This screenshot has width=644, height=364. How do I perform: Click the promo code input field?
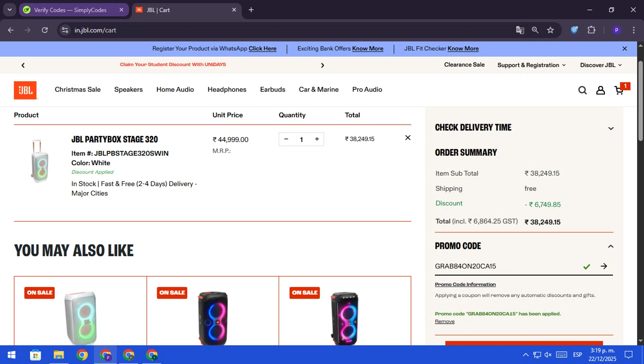pos(507,266)
